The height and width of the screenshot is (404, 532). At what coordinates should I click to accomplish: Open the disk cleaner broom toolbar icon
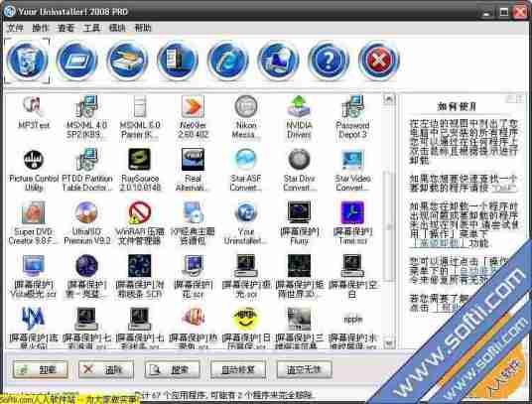pyautogui.click(x=127, y=61)
